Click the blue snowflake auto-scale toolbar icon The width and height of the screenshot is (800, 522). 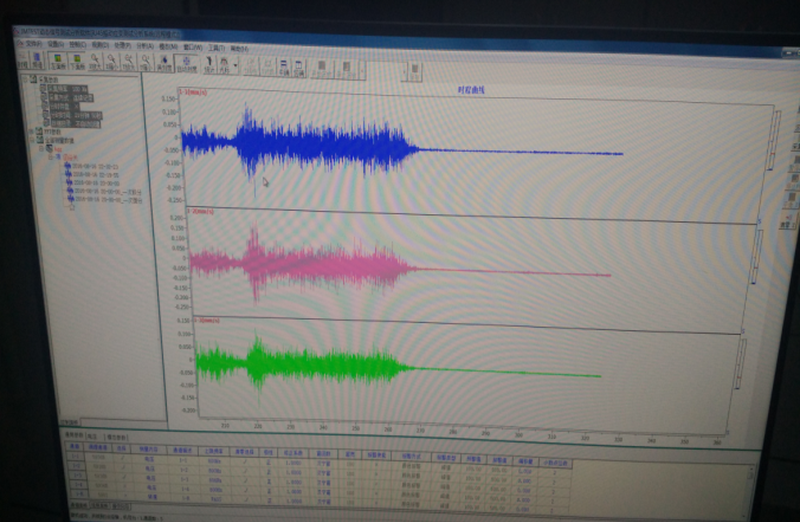[186, 64]
